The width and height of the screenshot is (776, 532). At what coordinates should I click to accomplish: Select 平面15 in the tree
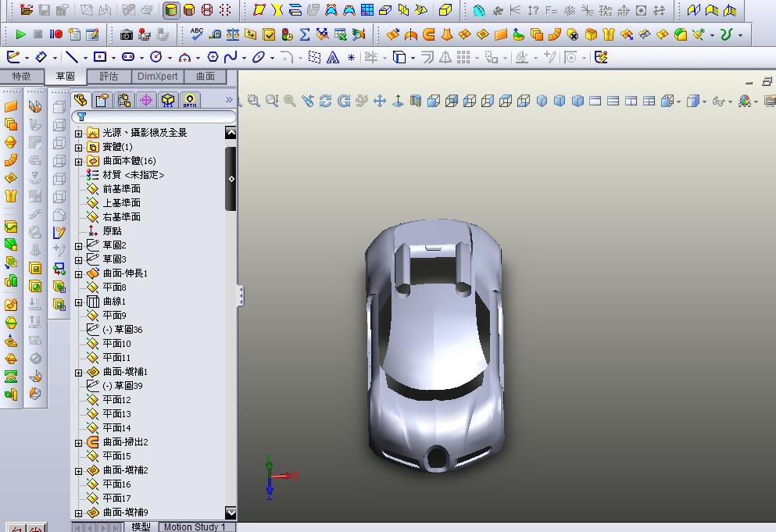click(116, 455)
